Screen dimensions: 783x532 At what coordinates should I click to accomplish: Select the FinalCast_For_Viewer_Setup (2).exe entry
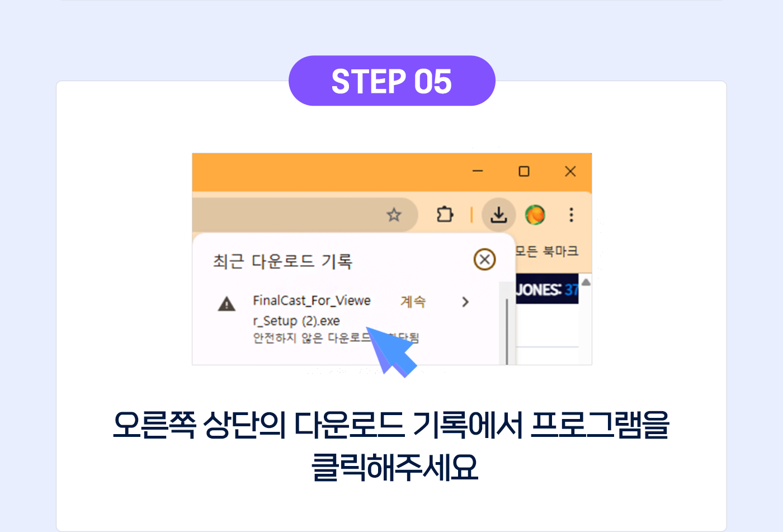[x=312, y=310]
